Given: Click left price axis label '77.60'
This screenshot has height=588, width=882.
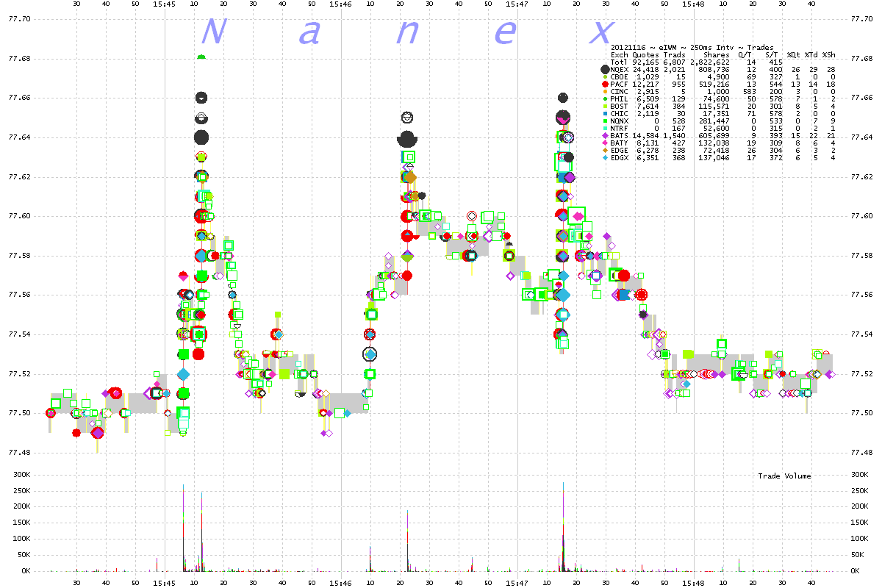Looking at the screenshot, I should 19,216.
